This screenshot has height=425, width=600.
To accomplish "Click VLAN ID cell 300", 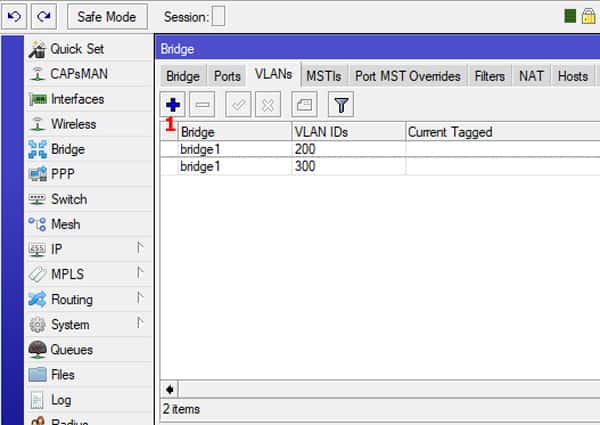I will coord(305,166).
